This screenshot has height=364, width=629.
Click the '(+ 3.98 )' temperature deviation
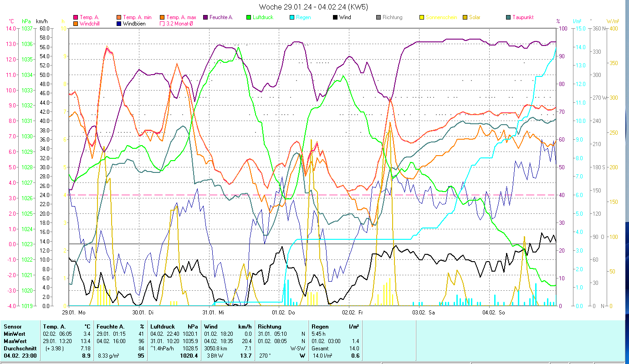point(54,349)
